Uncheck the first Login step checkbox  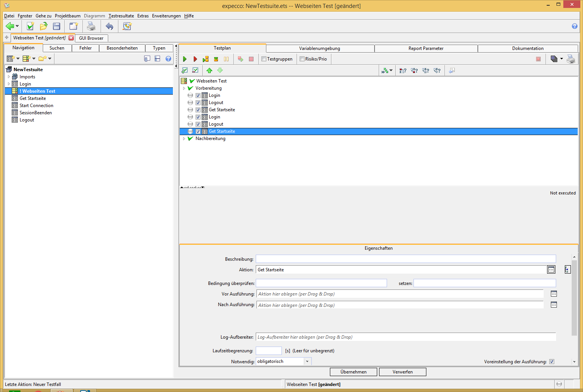click(x=198, y=95)
